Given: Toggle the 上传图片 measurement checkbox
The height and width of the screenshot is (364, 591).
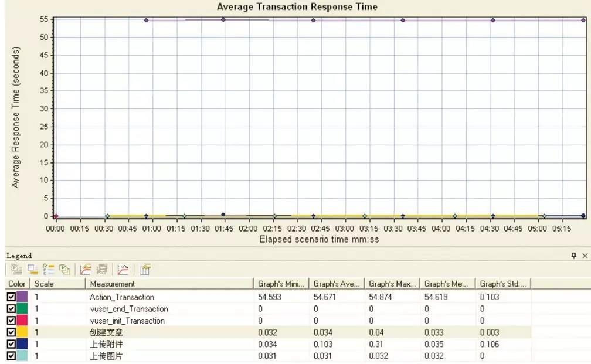Looking at the screenshot, I should tap(11, 356).
